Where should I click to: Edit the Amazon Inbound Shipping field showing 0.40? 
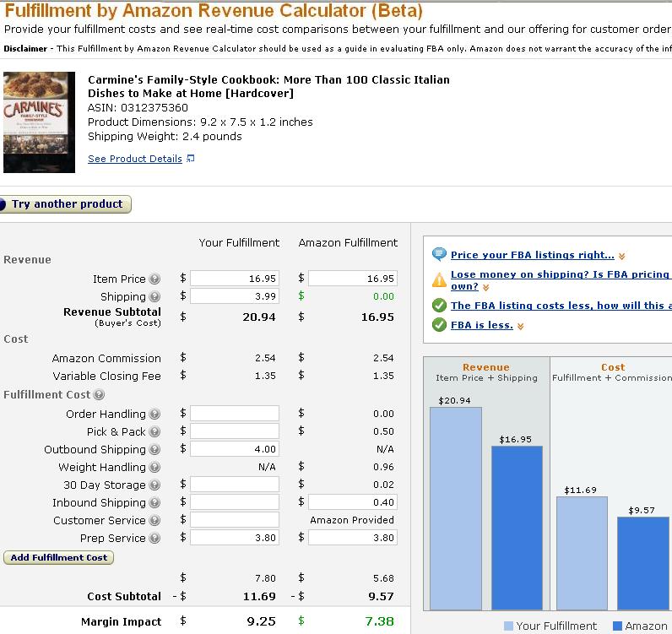click(353, 502)
